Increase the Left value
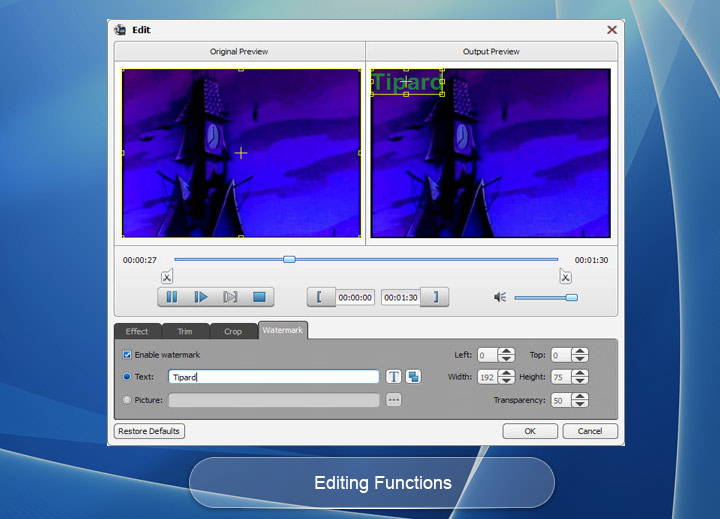 (506, 351)
